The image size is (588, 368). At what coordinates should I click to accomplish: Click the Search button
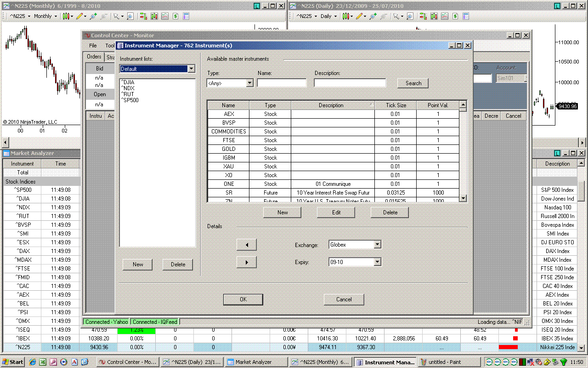click(x=413, y=83)
